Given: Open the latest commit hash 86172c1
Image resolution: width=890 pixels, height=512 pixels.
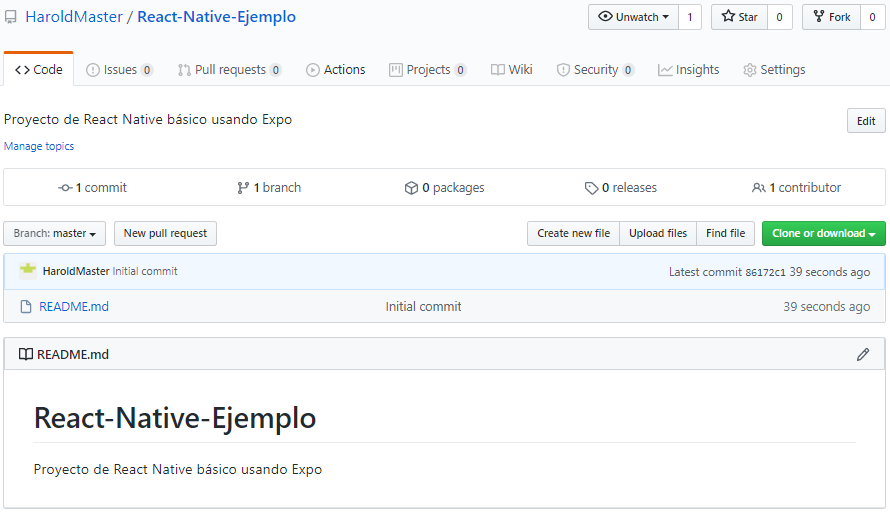Looking at the screenshot, I should (765, 272).
